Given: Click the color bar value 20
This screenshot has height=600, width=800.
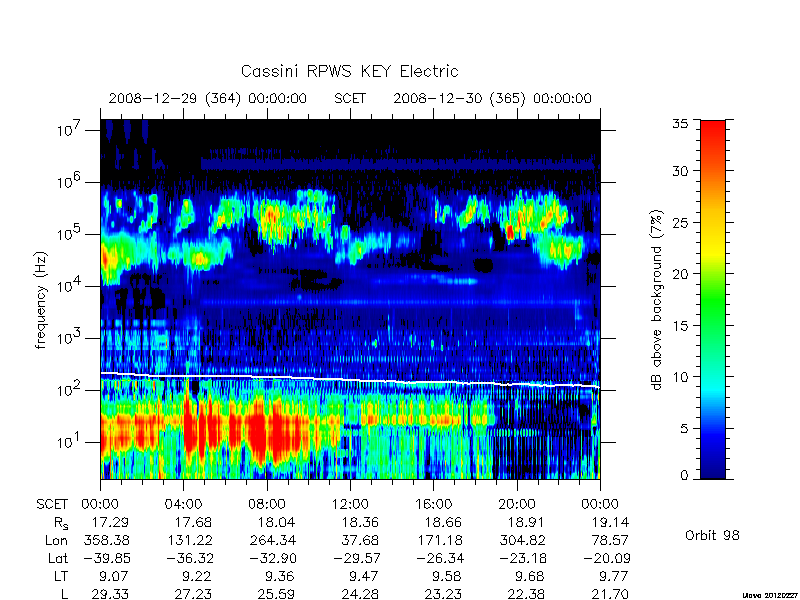Looking at the screenshot, I should (x=680, y=273).
